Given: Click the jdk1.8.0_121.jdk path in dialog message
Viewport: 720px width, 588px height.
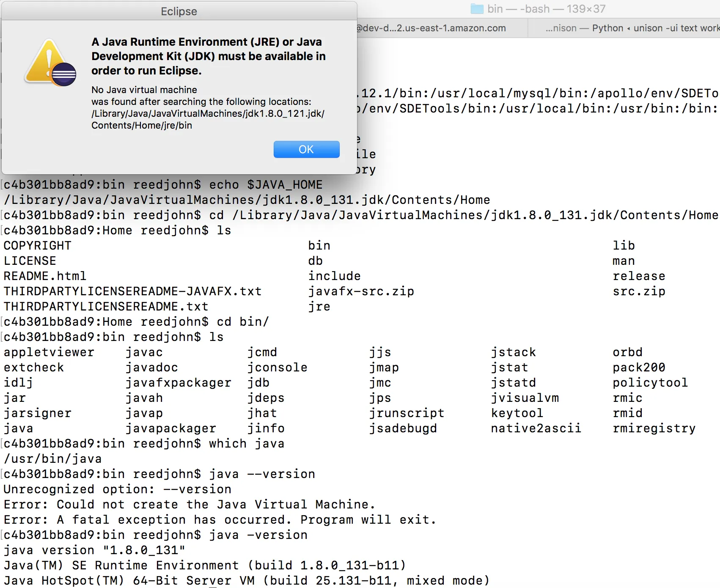Looking at the screenshot, I should 208,119.
